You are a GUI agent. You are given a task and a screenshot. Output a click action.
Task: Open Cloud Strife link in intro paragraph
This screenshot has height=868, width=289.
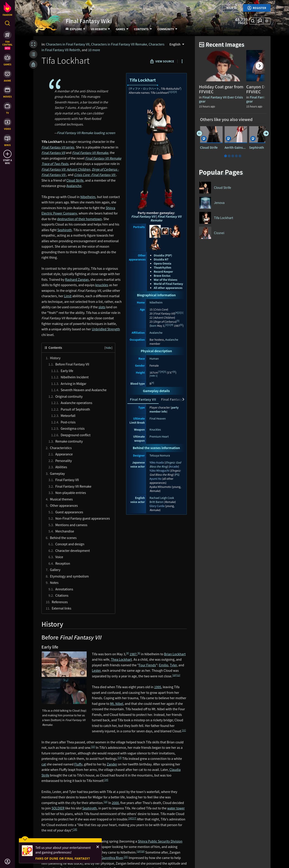[75, 180]
